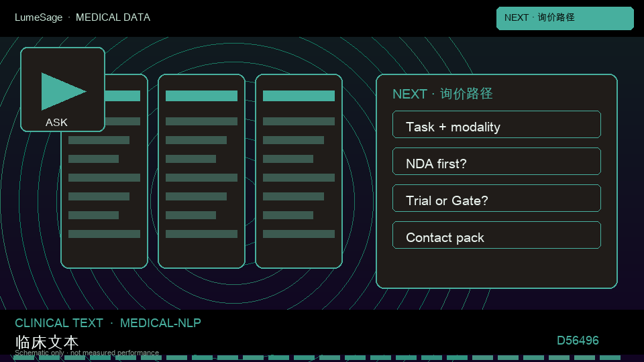
Task: Choose the Trial or Gate? option
Action: coord(496,198)
